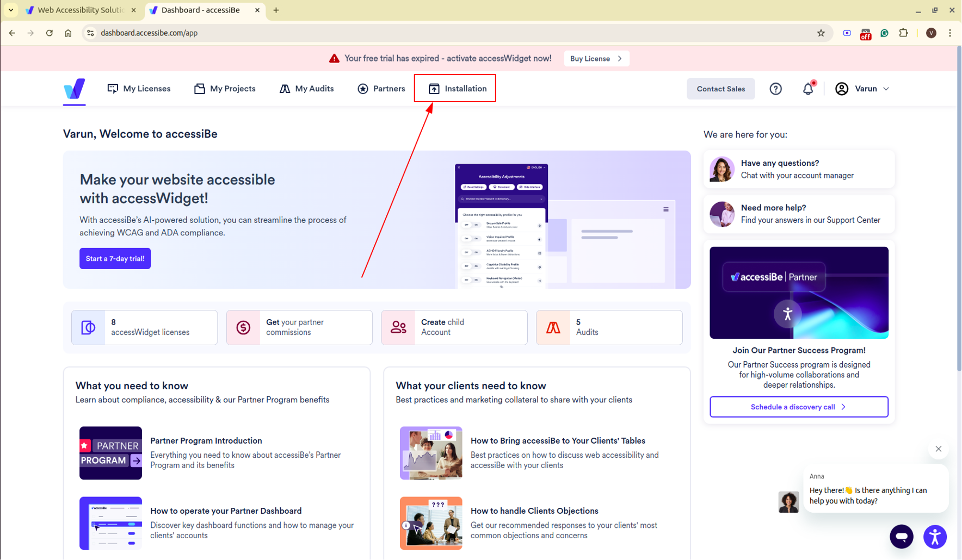The image size is (962, 560).
Task: Click the red off extension icon
Action: [865, 34]
